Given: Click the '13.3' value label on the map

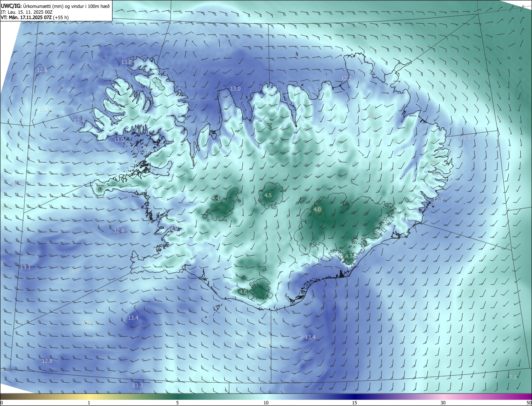Looking at the screenshot, I should click(138, 386).
